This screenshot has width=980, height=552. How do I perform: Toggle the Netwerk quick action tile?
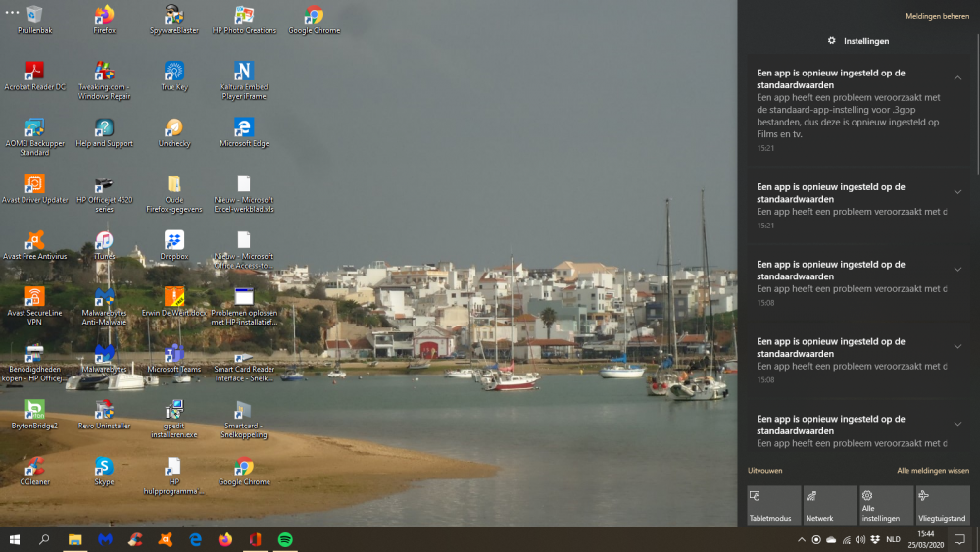tap(829, 505)
